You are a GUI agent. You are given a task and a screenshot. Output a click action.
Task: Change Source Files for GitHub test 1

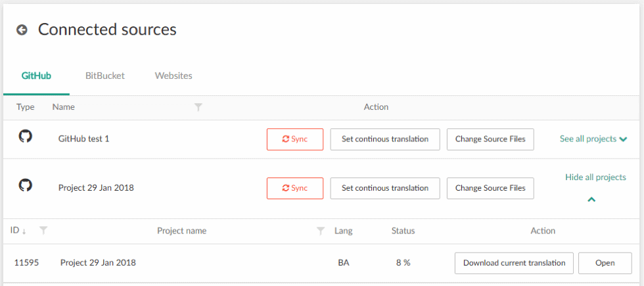click(490, 139)
